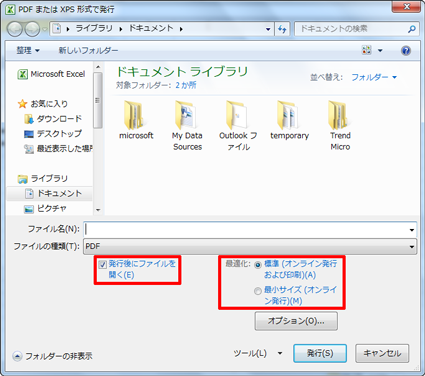Click sidebar scroll up arrow
425x376 pixels.
(98, 67)
